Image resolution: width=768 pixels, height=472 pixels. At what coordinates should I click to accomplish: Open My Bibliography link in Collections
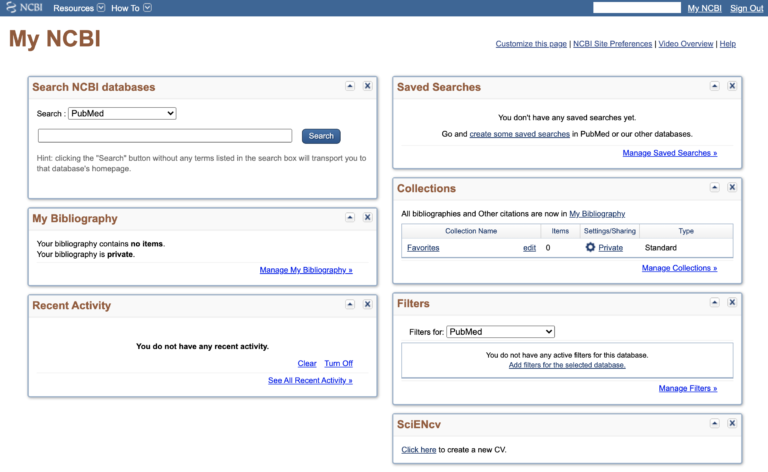597,214
